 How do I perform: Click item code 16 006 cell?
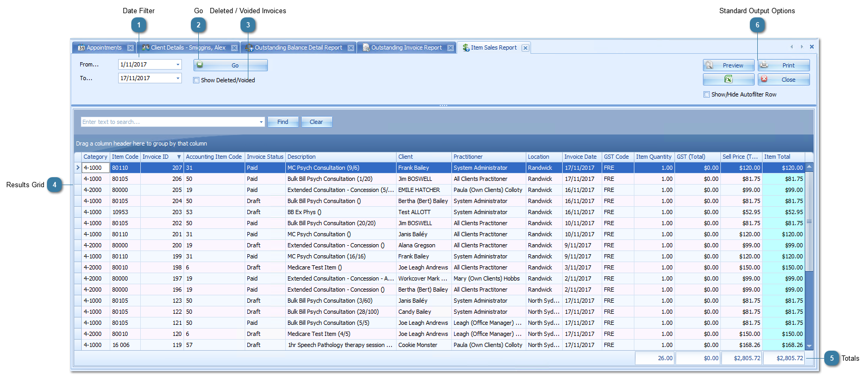pos(125,345)
